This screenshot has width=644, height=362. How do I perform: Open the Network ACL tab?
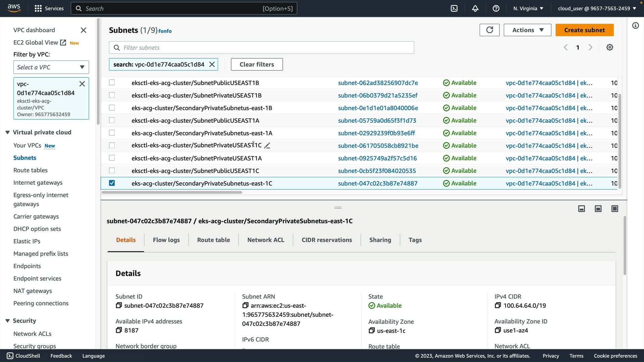point(266,240)
